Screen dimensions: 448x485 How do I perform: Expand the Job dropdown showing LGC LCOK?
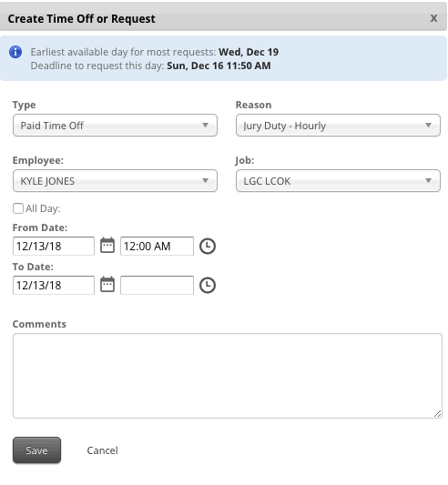pos(338,181)
